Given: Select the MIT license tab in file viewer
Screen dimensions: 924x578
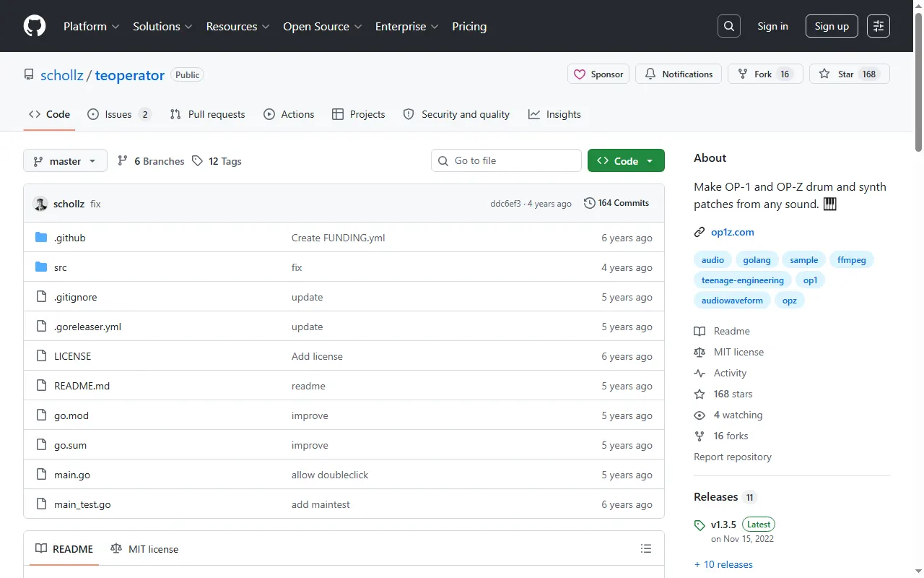Looking at the screenshot, I should [x=144, y=549].
